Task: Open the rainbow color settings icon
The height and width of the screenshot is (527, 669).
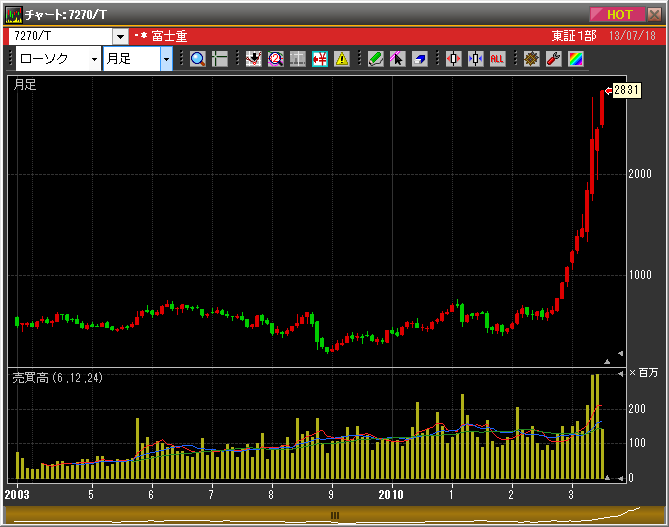Action: click(x=575, y=58)
